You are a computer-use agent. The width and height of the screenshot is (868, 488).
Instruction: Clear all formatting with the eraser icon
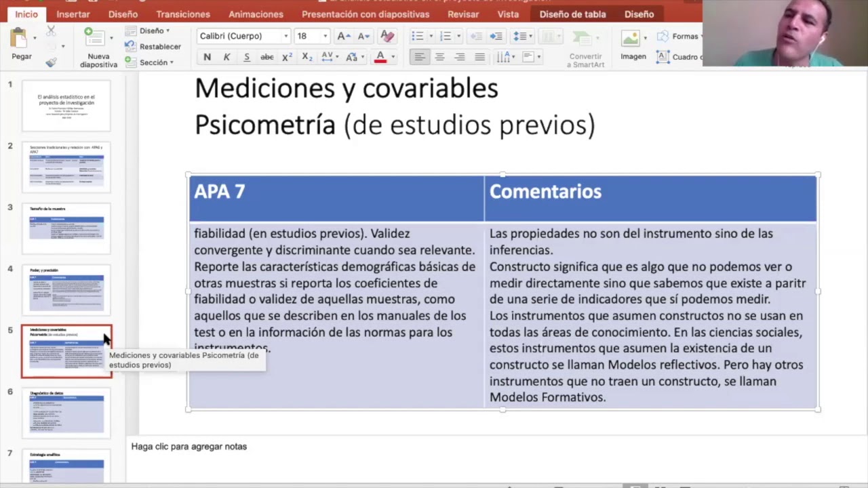coord(387,36)
